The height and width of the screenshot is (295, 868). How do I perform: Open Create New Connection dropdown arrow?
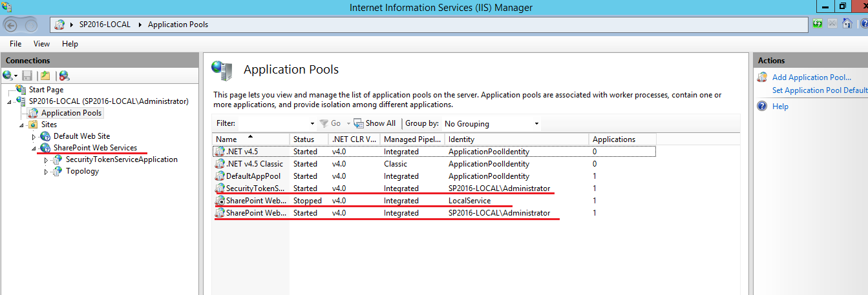point(16,76)
